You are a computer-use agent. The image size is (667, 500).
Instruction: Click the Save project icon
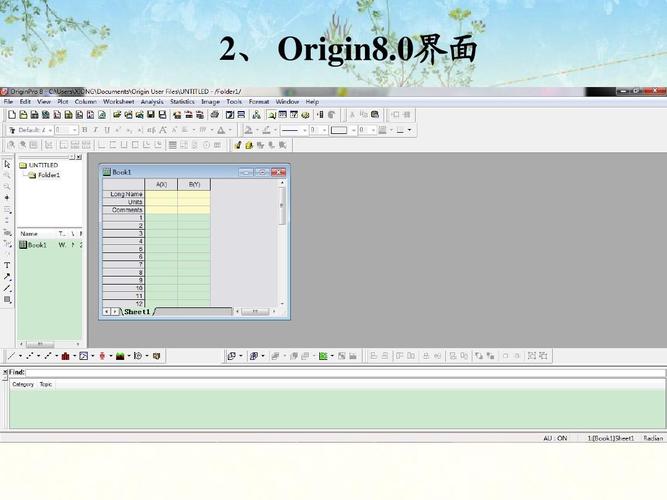(151, 114)
